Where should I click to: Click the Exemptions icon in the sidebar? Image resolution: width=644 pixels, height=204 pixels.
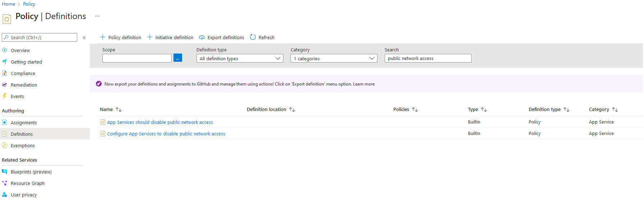coord(5,145)
